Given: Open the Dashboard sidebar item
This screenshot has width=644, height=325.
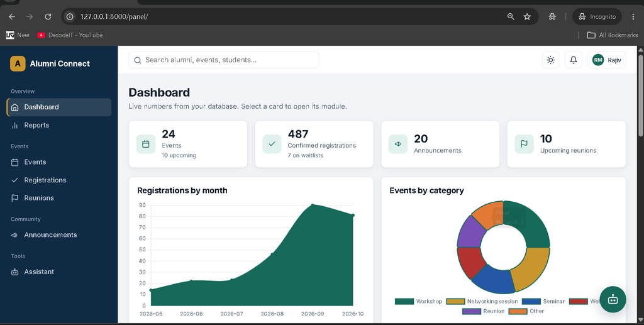Looking at the screenshot, I should [x=59, y=107].
